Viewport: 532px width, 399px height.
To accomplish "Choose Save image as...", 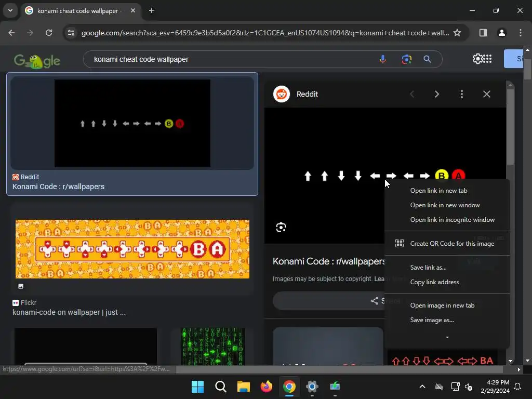I will point(447,320).
